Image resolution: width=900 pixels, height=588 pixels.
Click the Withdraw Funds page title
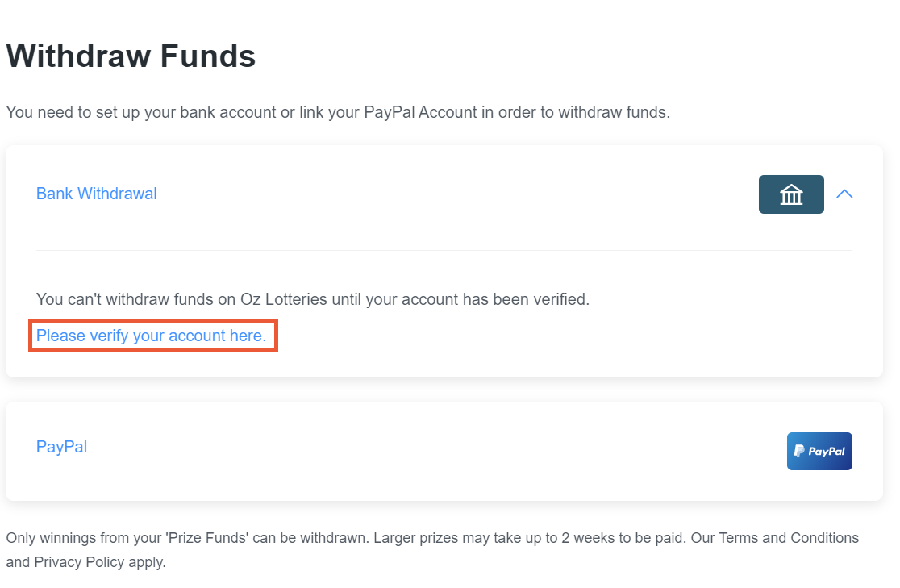coord(131,56)
